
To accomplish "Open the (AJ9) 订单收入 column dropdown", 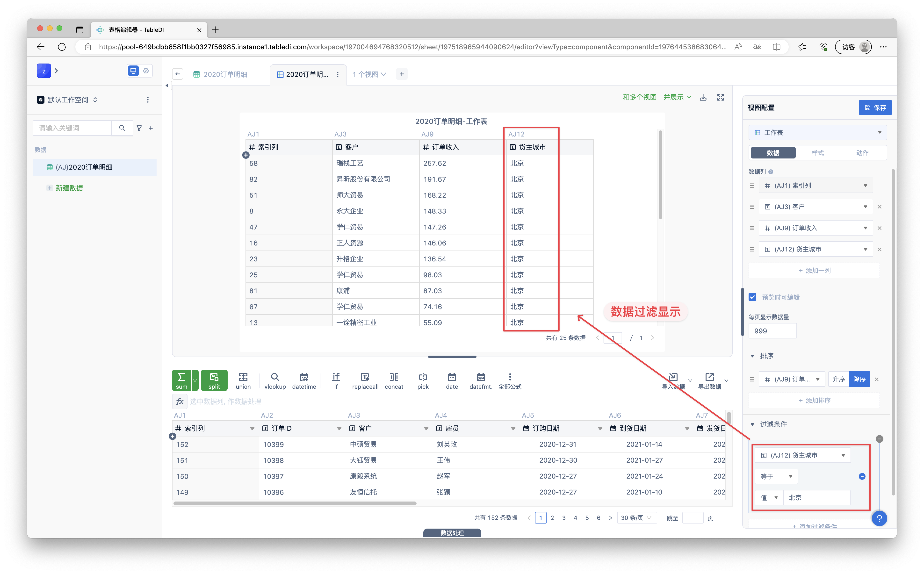I will pos(816,228).
